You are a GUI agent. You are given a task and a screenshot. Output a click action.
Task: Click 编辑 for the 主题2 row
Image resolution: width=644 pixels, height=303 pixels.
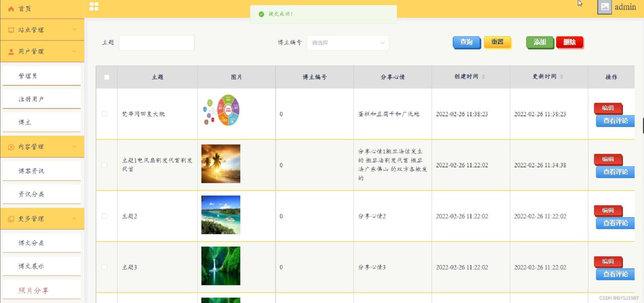(608, 210)
